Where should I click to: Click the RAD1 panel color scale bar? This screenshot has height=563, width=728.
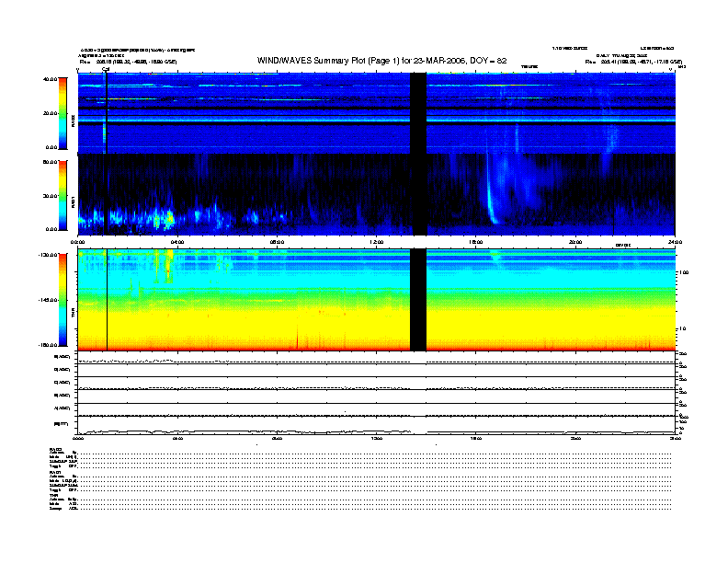click(x=63, y=195)
